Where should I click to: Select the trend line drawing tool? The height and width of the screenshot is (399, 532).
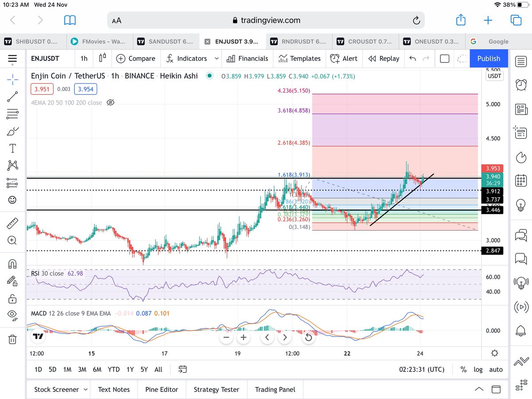coord(12,97)
